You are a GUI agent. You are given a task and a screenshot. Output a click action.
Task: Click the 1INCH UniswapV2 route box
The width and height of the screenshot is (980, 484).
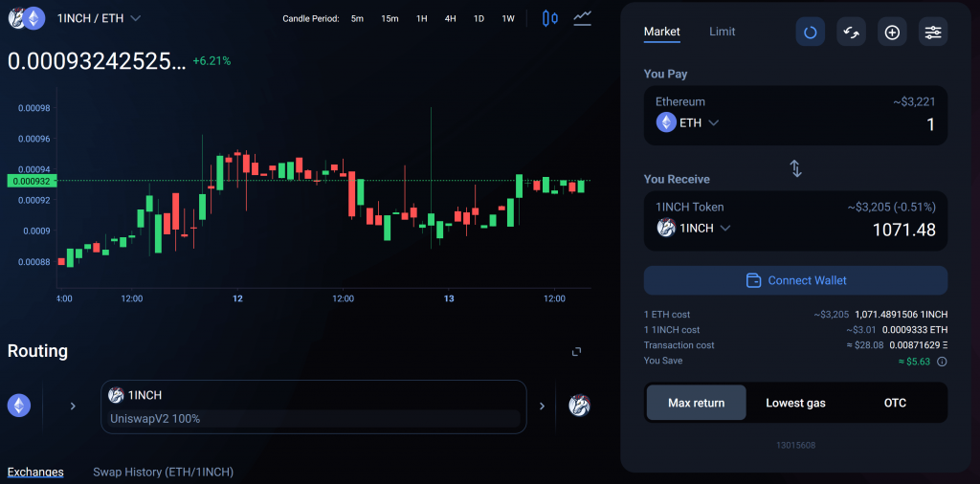click(314, 407)
